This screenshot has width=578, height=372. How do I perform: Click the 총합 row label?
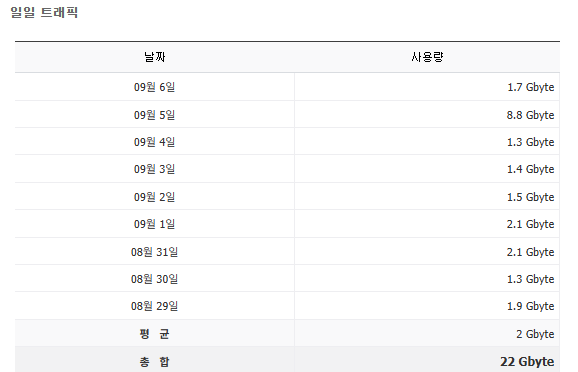[x=154, y=362]
